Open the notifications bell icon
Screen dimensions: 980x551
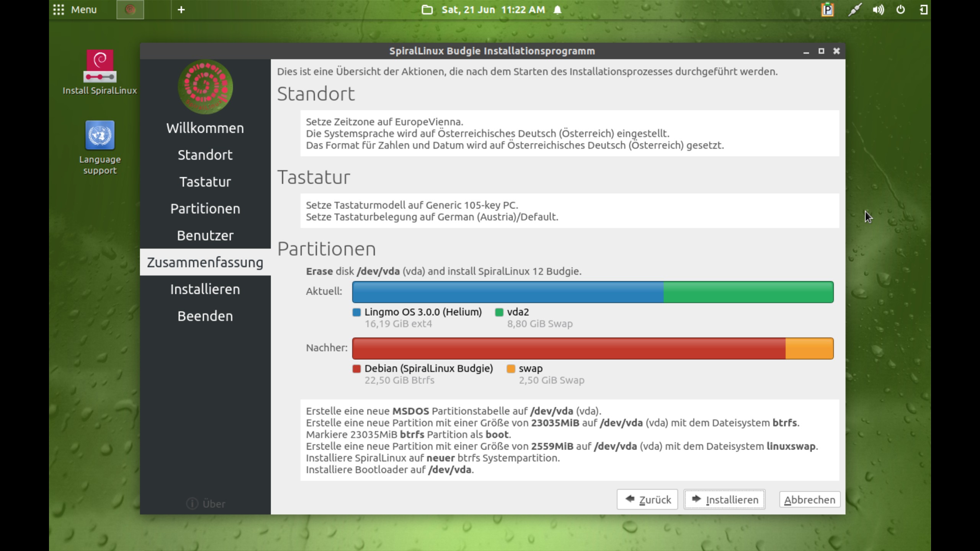coord(557,10)
